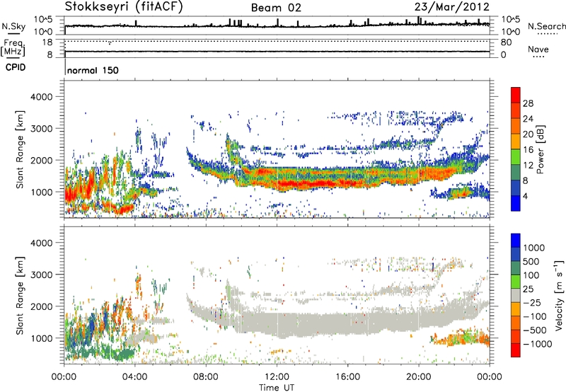The height and width of the screenshot is (392, 566).
Task: Click the '2000' tick in velocity panel
Action: 41,306
